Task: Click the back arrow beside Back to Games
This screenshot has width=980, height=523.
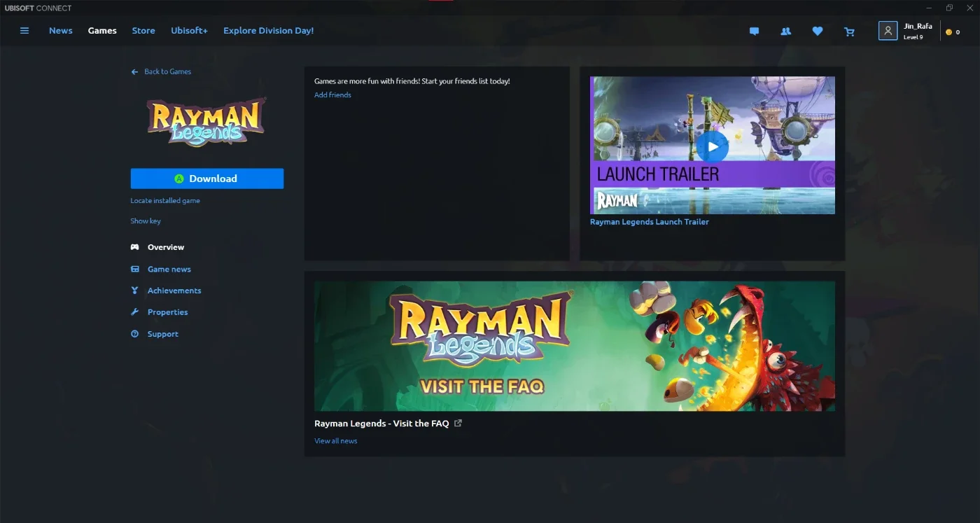Action: 134,72
